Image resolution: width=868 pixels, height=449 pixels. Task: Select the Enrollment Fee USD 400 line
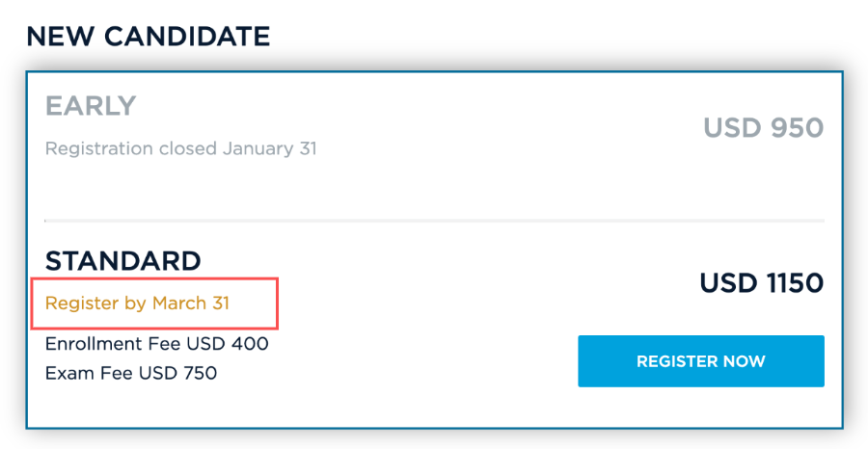pyautogui.click(x=156, y=343)
